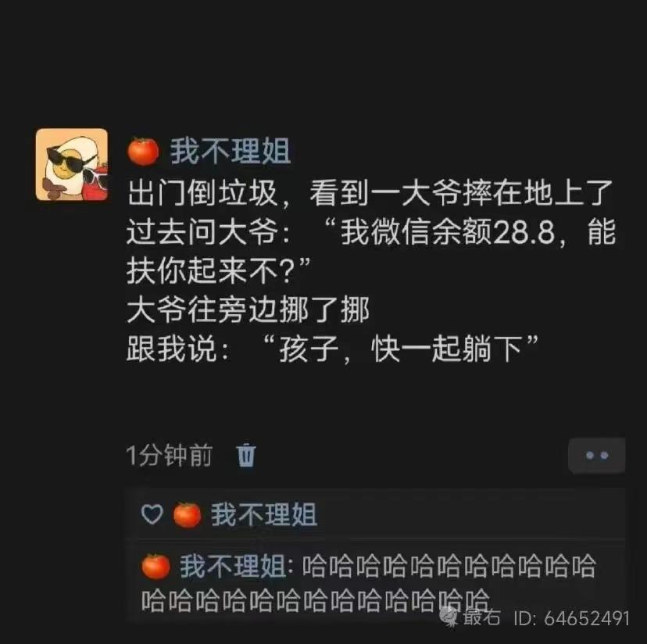Click the watermark ID 64652491
This screenshot has width=647, height=644.
[x=572, y=618]
